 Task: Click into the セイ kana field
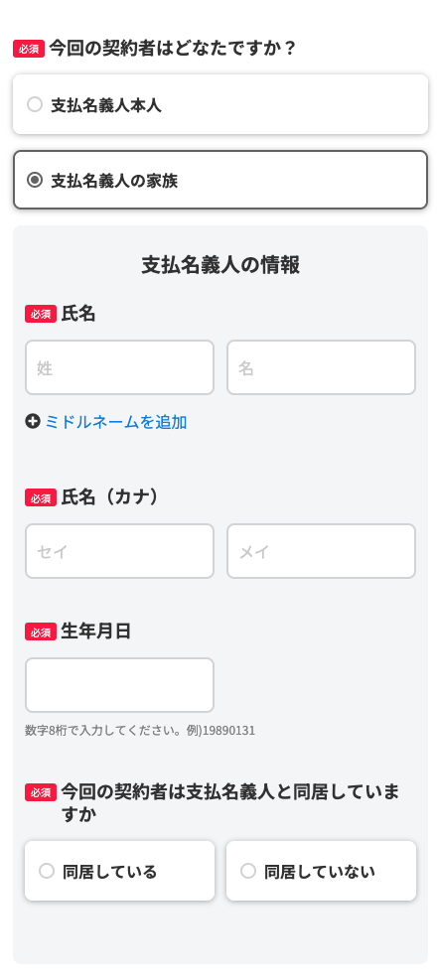click(x=119, y=551)
